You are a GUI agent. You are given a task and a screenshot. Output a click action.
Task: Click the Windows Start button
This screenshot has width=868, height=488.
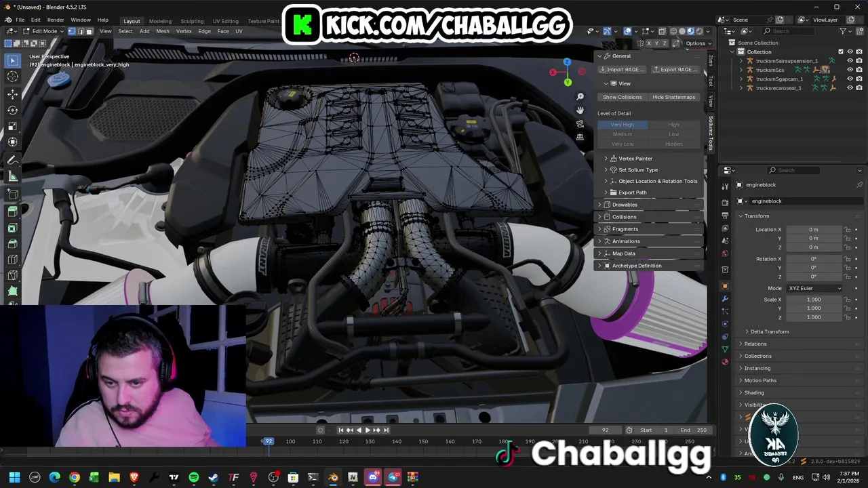14,477
